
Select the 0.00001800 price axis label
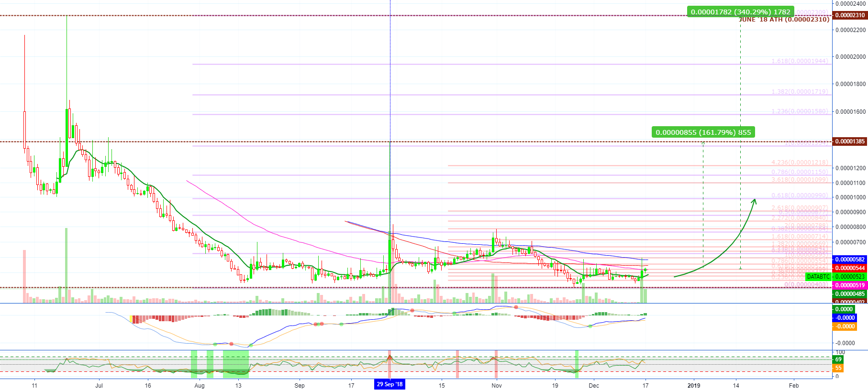(850, 84)
